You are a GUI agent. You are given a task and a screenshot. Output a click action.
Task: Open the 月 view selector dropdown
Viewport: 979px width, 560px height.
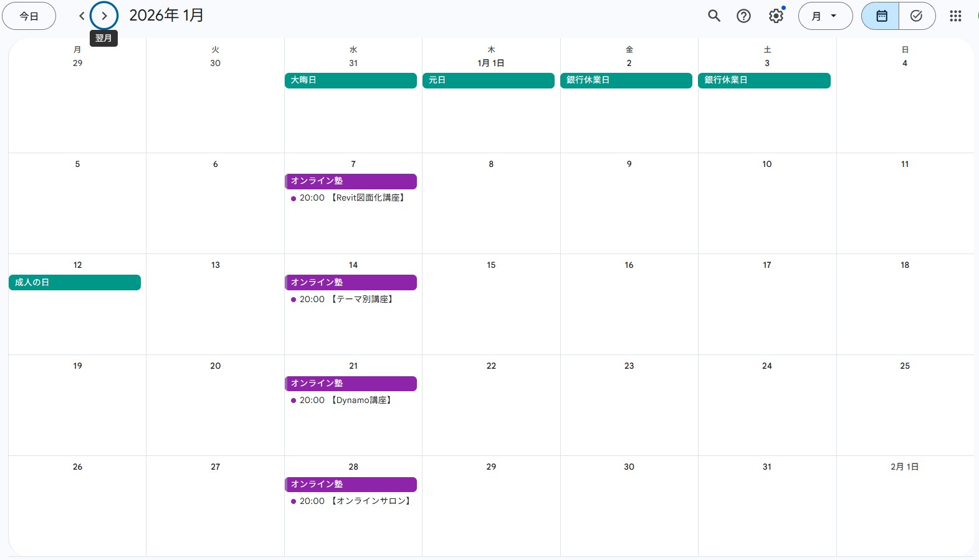tap(824, 16)
